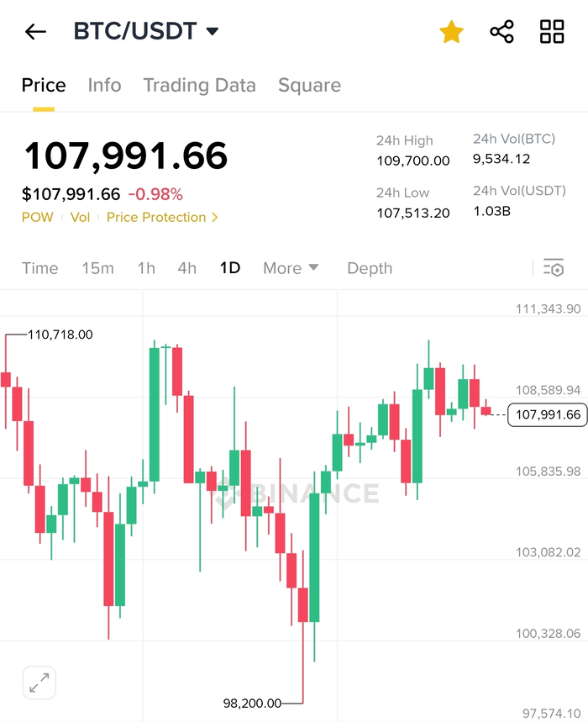Open chart indicator settings icon
Viewport: 588px width, 722px height.
(554, 267)
